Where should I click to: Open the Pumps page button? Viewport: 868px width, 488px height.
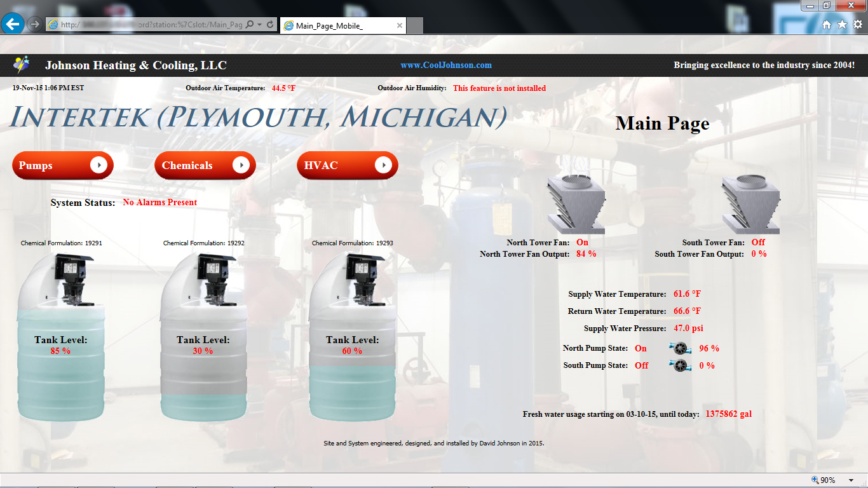coord(63,165)
